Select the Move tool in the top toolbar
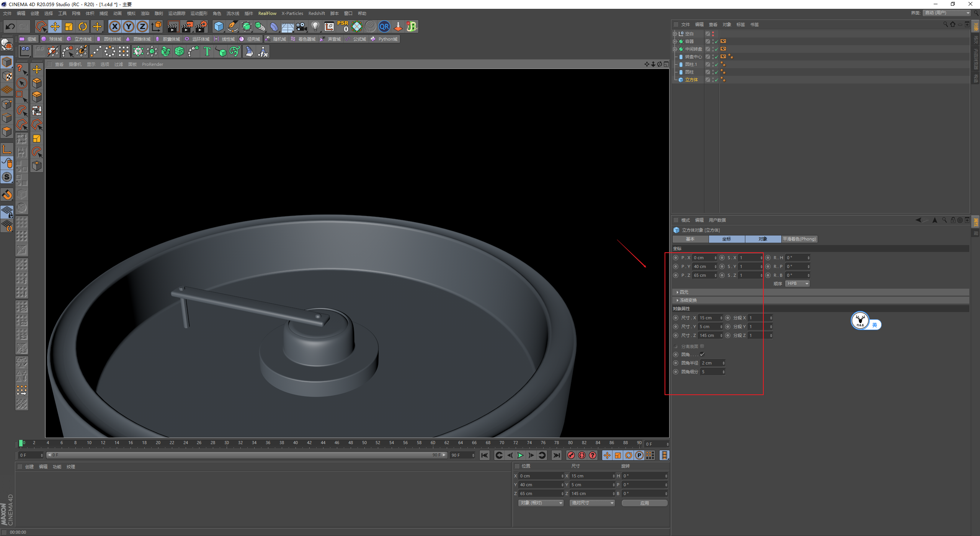Image resolution: width=980 pixels, height=536 pixels. click(55, 26)
